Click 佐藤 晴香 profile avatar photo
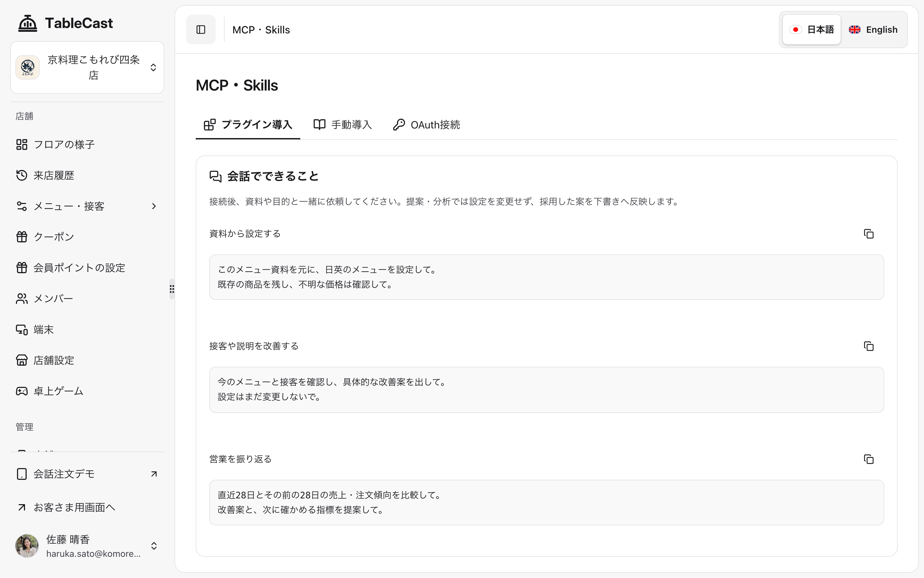 pos(27,546)
